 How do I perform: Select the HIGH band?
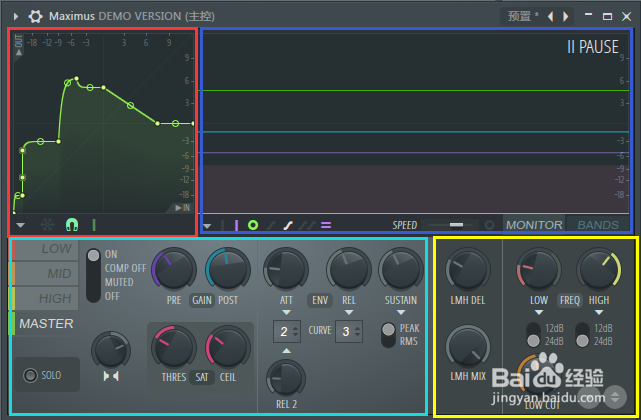(x=45, y=298)
